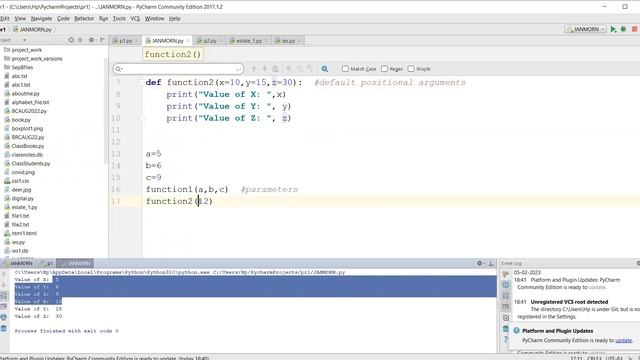Image resolution: width=640 pixels, height=360 pixels.
Task: Click line 16 function1(a,b,c) call
Action: (x=187, y=189)
